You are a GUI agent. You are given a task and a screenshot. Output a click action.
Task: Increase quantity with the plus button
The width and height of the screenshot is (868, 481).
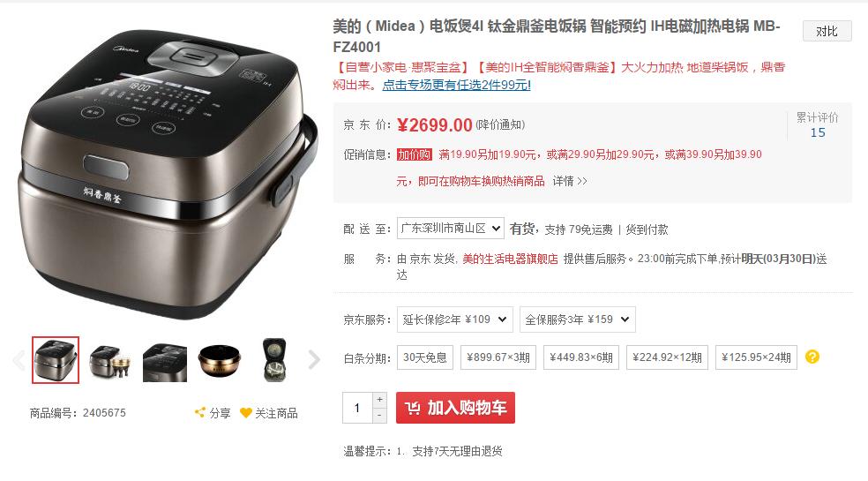click(379, 400)
